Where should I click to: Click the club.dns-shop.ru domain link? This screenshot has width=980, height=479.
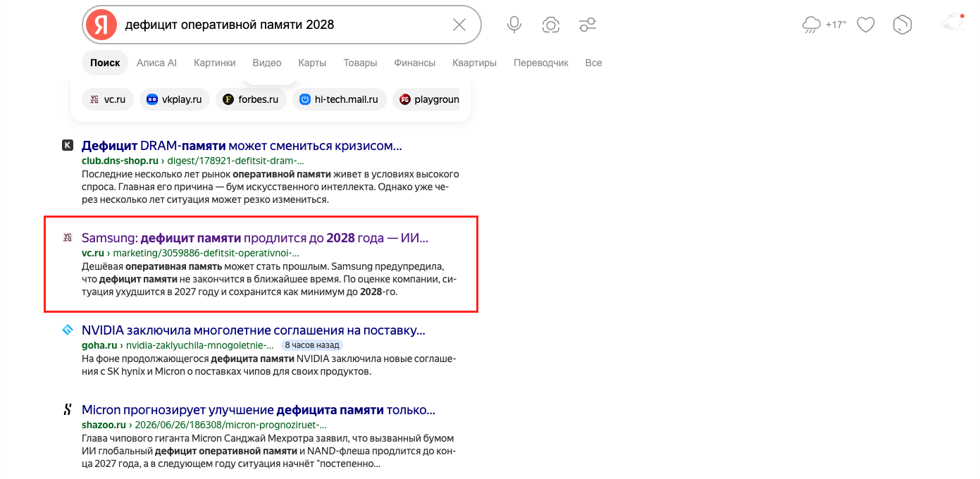point(120,161)
